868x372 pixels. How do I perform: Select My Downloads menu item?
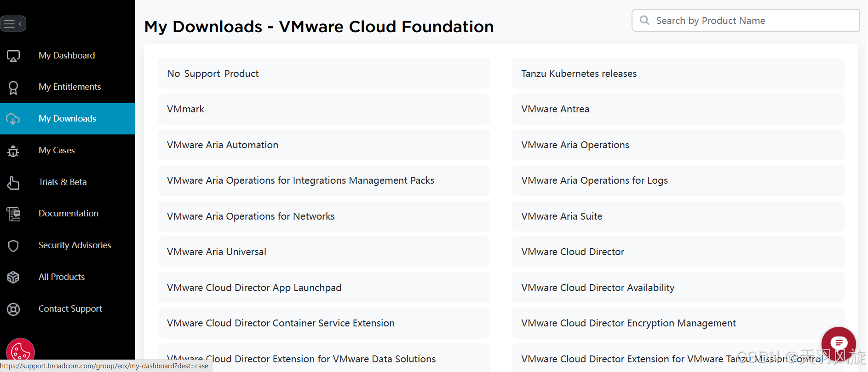tap(68, 119)
